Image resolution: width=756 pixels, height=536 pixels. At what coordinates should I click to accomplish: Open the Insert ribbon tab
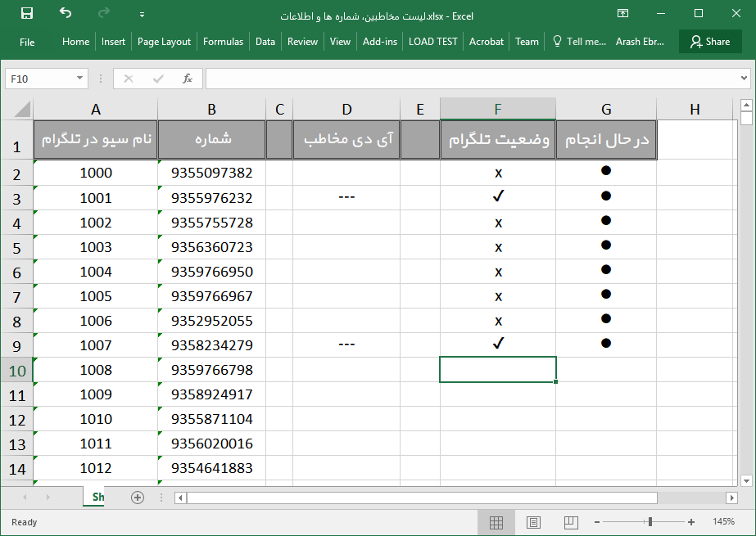[x=113, y=42]
